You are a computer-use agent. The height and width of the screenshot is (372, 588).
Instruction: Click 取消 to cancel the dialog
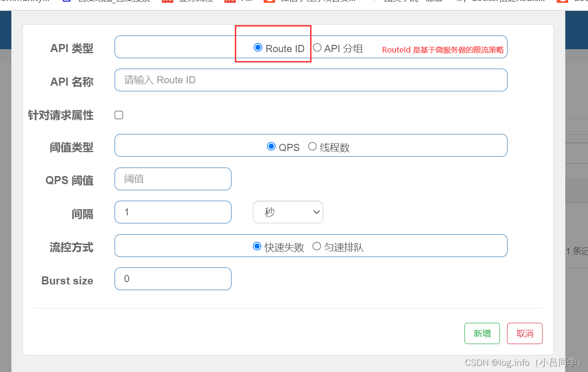pos(525,333)
